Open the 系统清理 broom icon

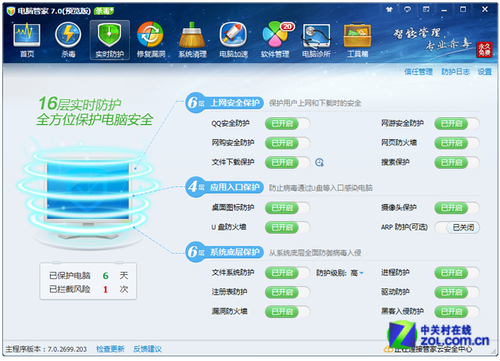(192, 40)
